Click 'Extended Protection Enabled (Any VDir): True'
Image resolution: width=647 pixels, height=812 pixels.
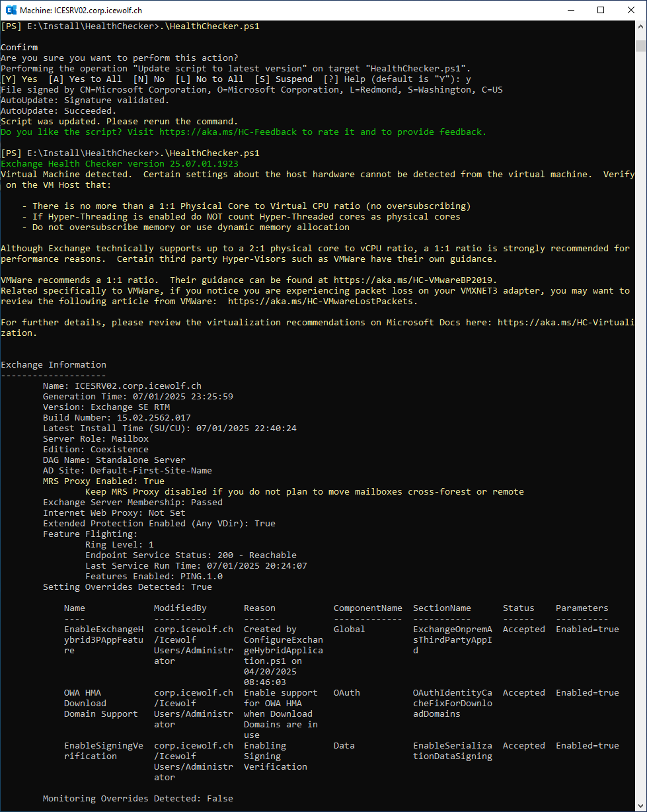159,524
